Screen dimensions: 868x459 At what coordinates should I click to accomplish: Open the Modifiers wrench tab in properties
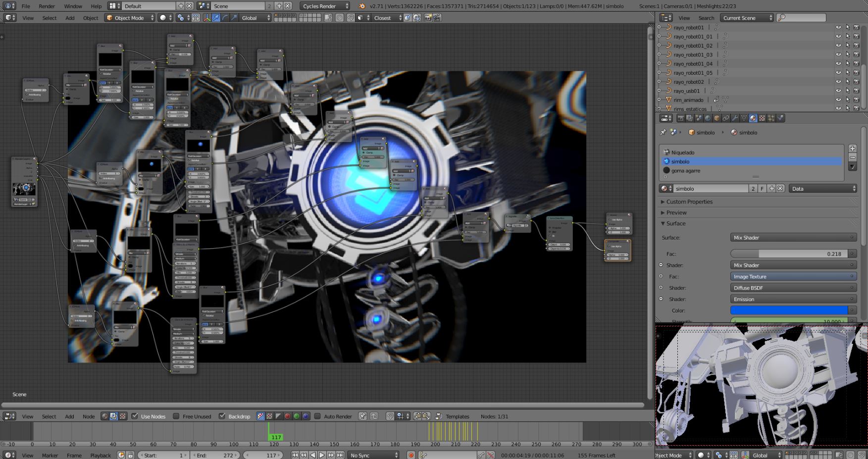point(735,118)
